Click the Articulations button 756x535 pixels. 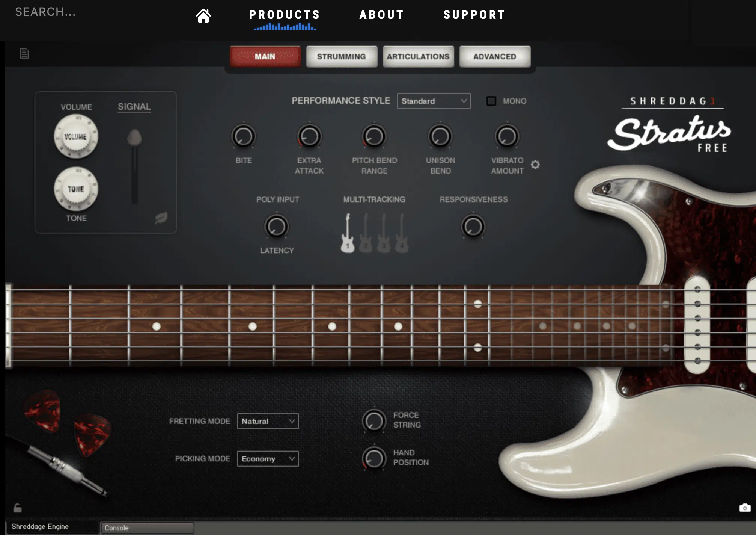(x=418, y=56)
